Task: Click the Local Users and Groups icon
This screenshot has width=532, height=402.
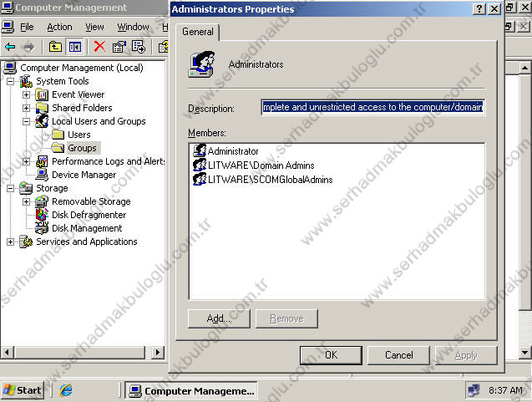Action: (x=42, y=121)
